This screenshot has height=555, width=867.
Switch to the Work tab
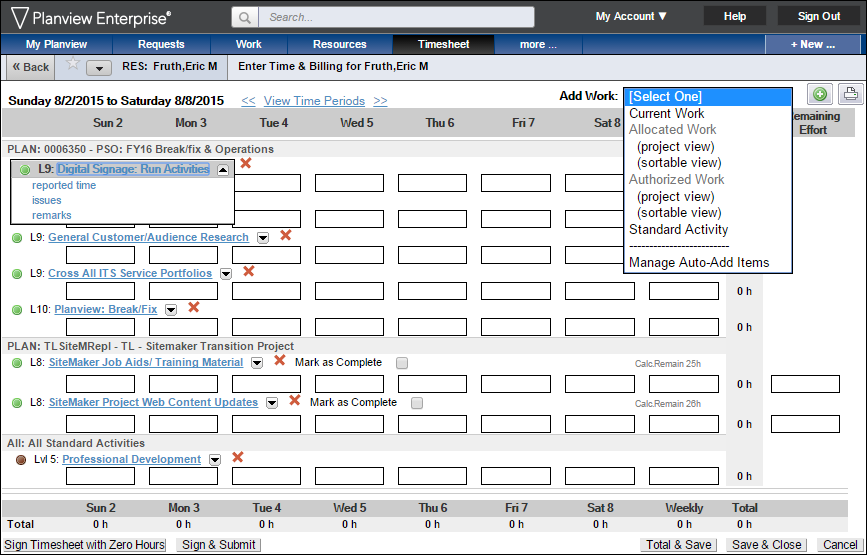[x=249, y=44]
